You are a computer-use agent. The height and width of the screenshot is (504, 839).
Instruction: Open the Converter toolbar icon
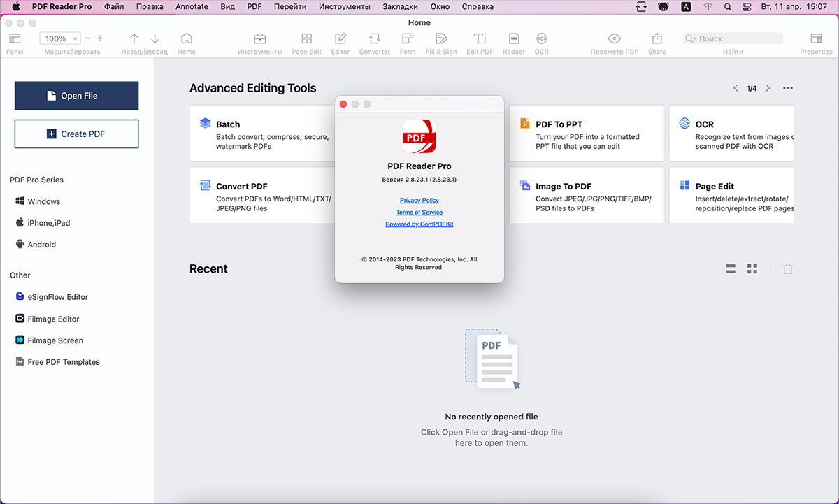(375, 38)
